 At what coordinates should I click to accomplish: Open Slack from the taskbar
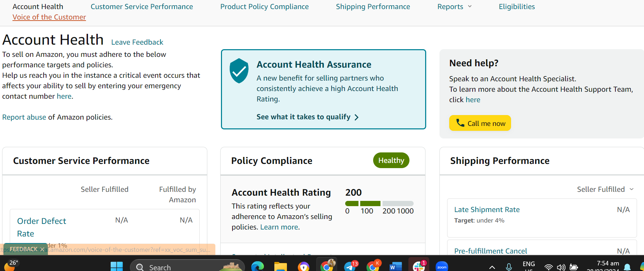tap(419, 267)
